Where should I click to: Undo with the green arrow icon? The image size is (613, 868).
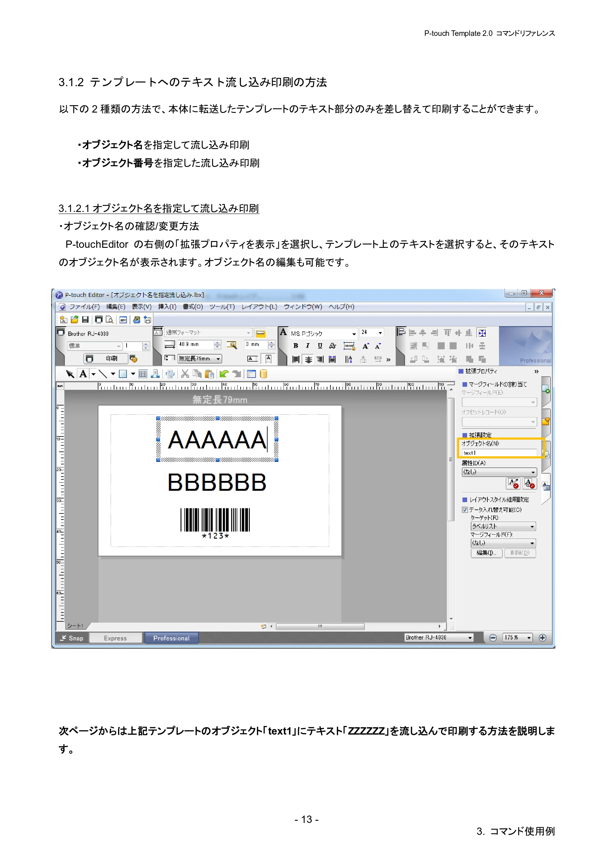click(x=224, y=374)
